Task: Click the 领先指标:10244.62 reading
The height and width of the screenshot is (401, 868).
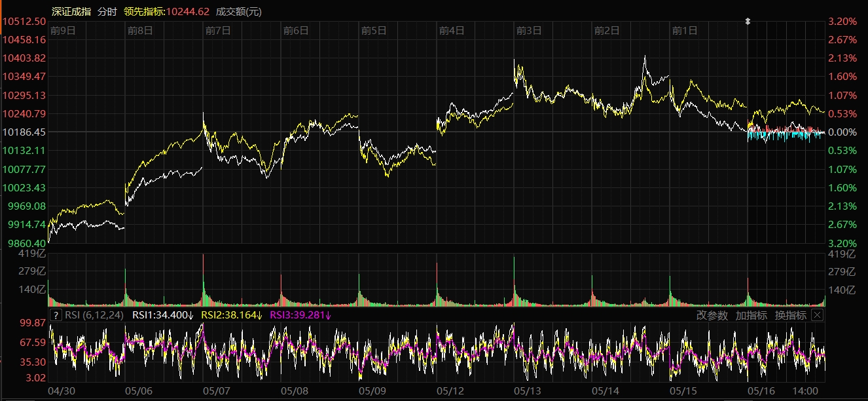Action: tap(166, 12)
